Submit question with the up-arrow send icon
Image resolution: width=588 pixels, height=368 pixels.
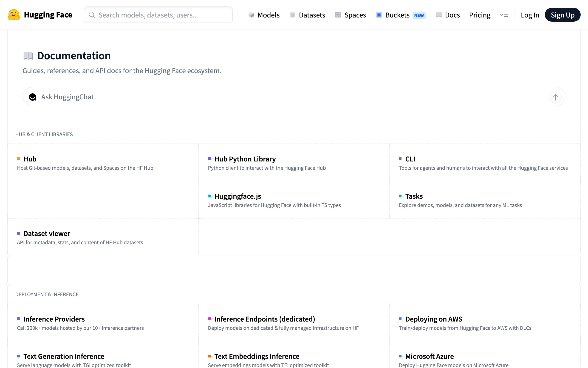click(x=555, y=97)
